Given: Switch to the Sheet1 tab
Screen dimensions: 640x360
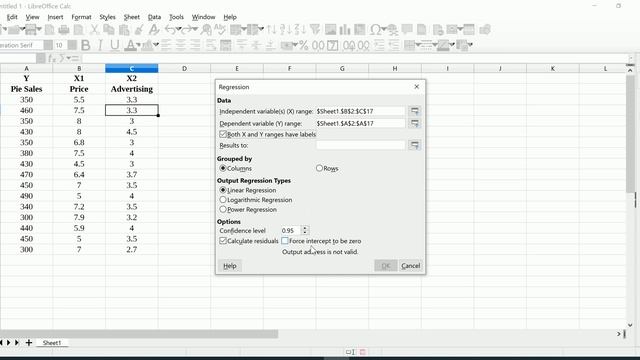Looking at the screenshot, I should [x=52, y=343].
